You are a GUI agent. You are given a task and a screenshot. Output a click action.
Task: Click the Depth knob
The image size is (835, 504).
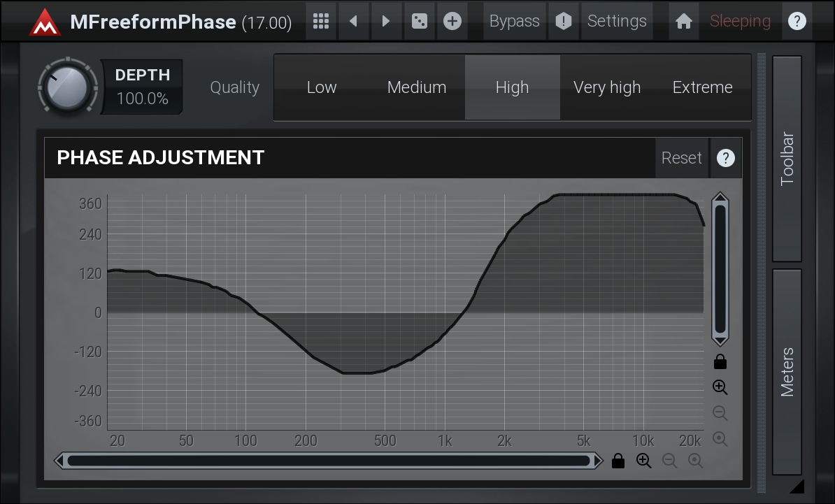point(67,87)
